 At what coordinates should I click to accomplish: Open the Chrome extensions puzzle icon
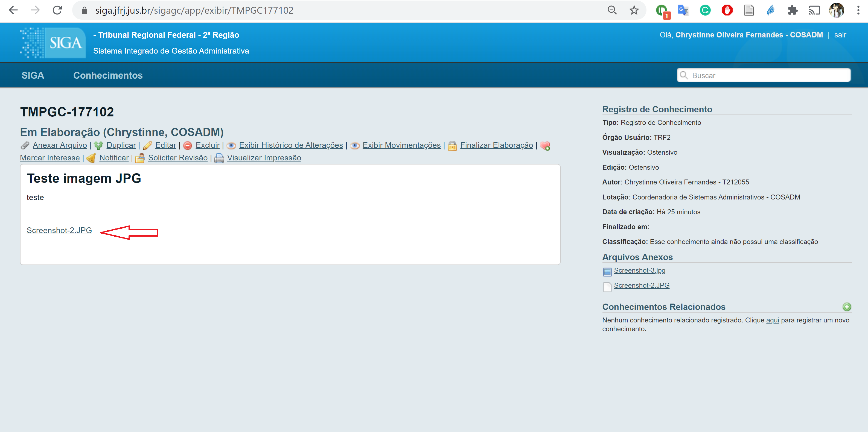pos(793,10)
